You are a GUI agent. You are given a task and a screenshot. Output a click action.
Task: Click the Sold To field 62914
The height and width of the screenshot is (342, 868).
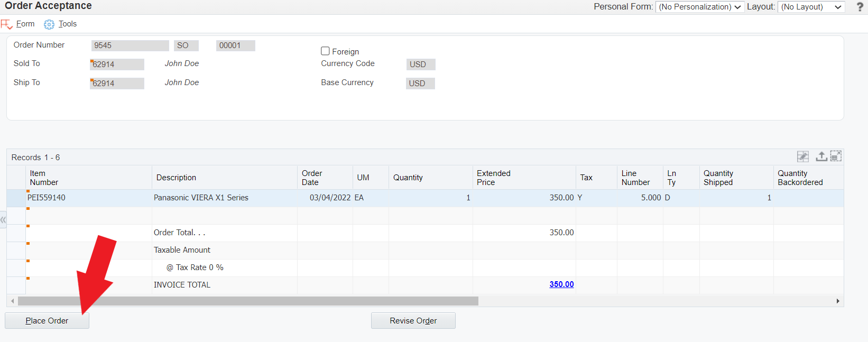[x=117, y=64]
